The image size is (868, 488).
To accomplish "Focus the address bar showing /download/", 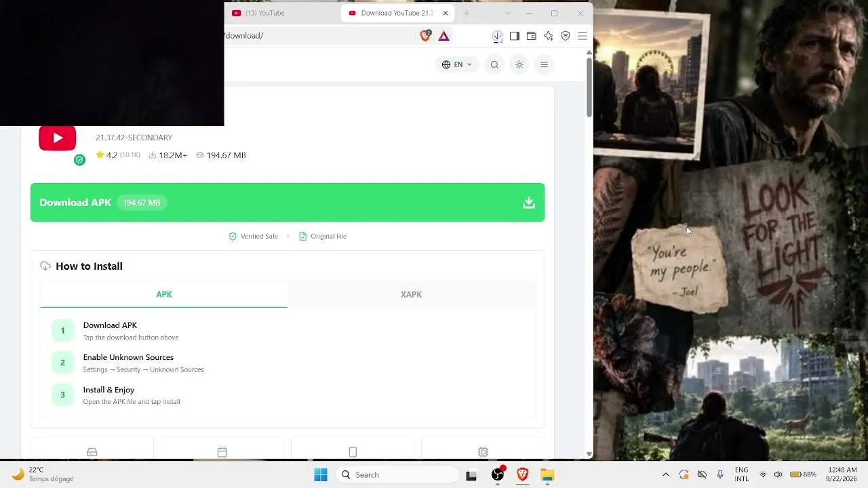I will 319,36.
